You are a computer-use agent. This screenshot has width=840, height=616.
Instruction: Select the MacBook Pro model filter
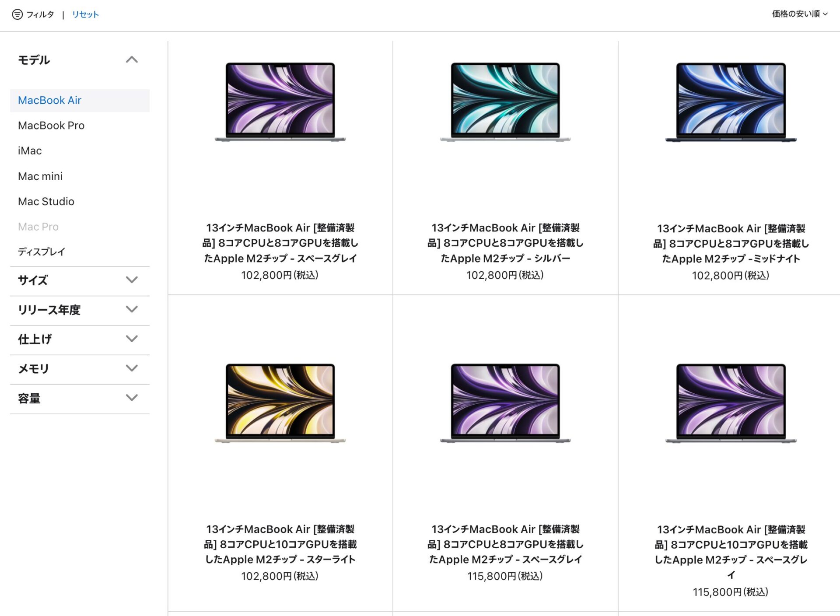51,126
